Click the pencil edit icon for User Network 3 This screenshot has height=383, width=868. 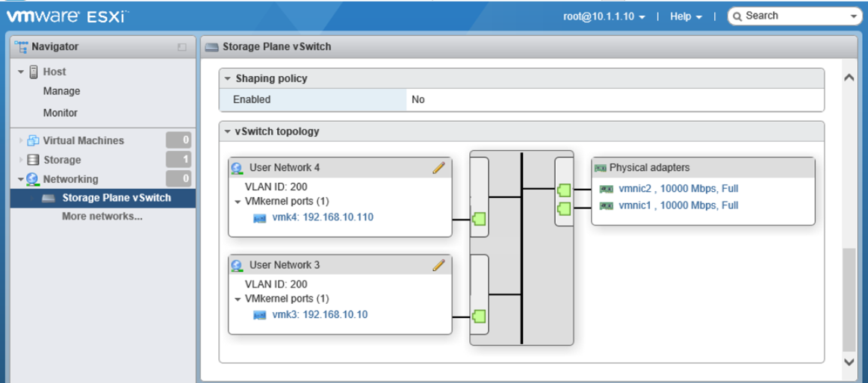438,265
